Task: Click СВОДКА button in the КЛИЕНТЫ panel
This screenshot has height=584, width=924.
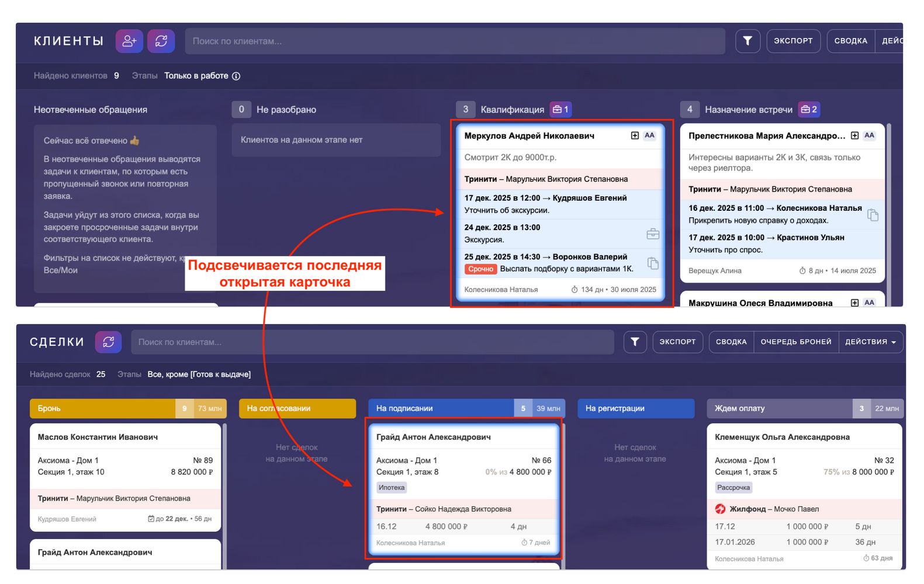Action: 850,41
